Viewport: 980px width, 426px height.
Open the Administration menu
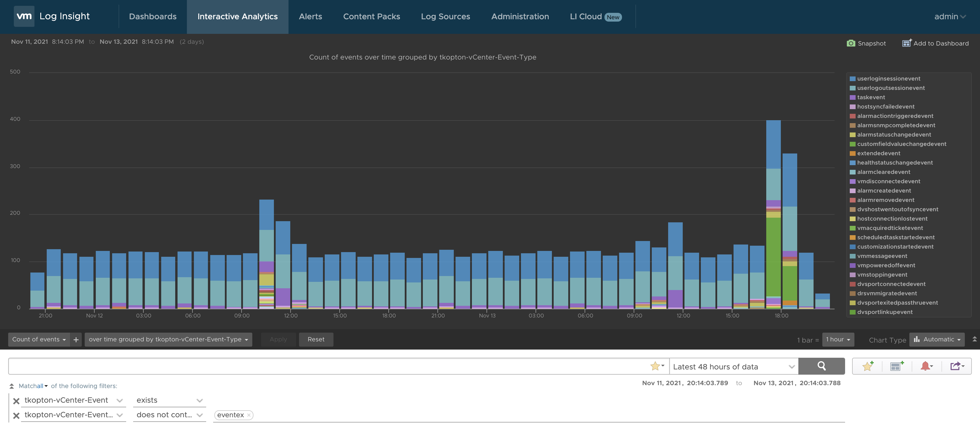pyautogui.click(x=520, y=17)
